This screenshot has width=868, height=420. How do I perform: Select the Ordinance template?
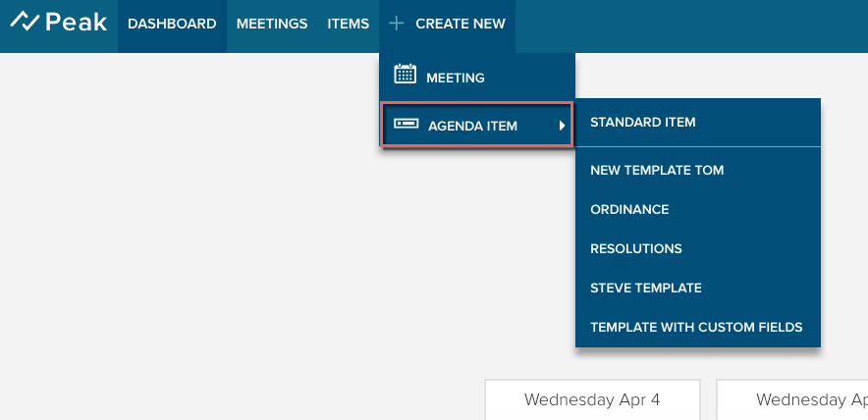tap(629, 209)
